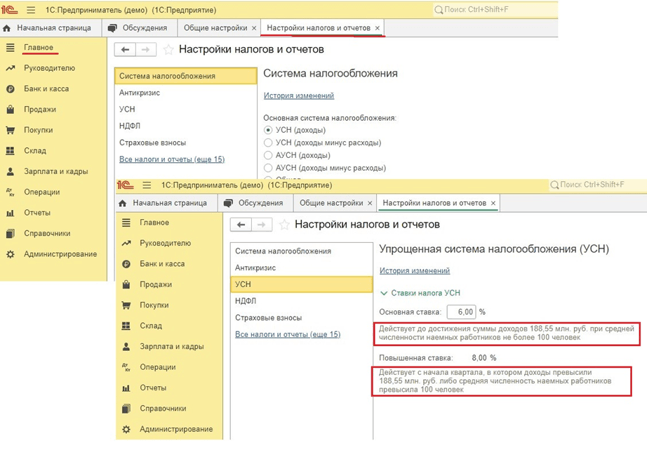The width and height of the screenshot is (647, 450).
Task: Open Все налоги и отчеты link, lower window
Action: click(288, 334)
